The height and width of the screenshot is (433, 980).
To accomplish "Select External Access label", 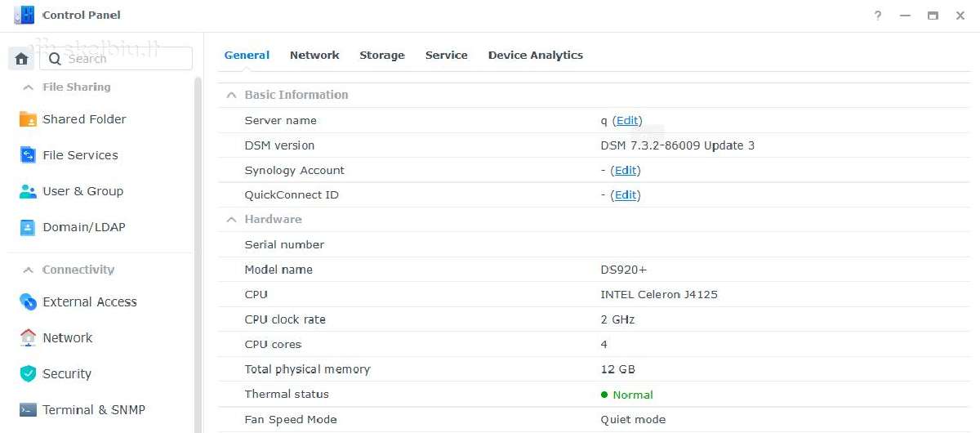I will click(x=90, y=302).
